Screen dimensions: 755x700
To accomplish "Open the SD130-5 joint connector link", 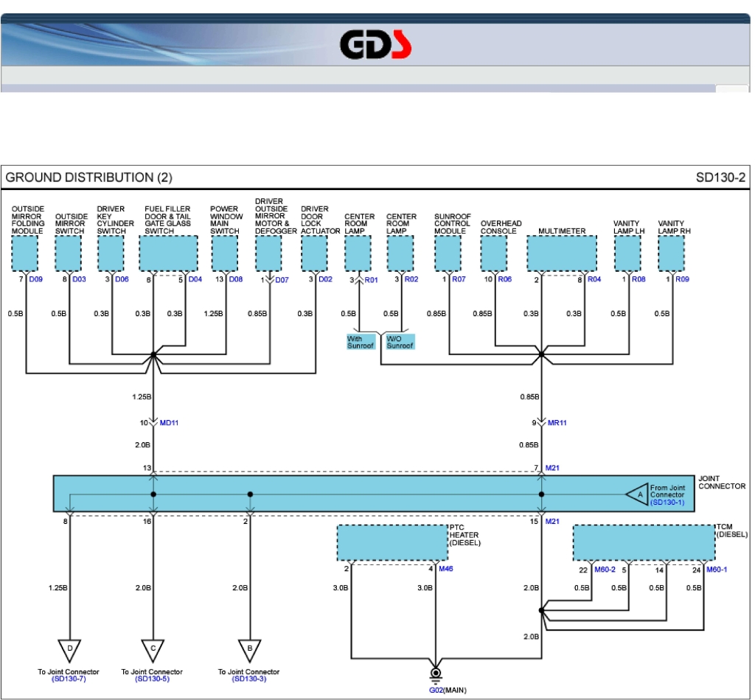I will 152,679.
